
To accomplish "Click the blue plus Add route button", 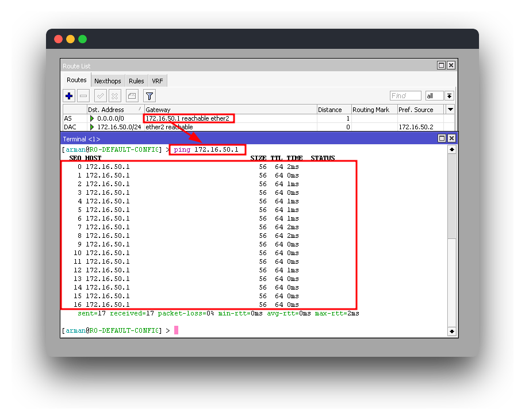I will click(69, 96).
